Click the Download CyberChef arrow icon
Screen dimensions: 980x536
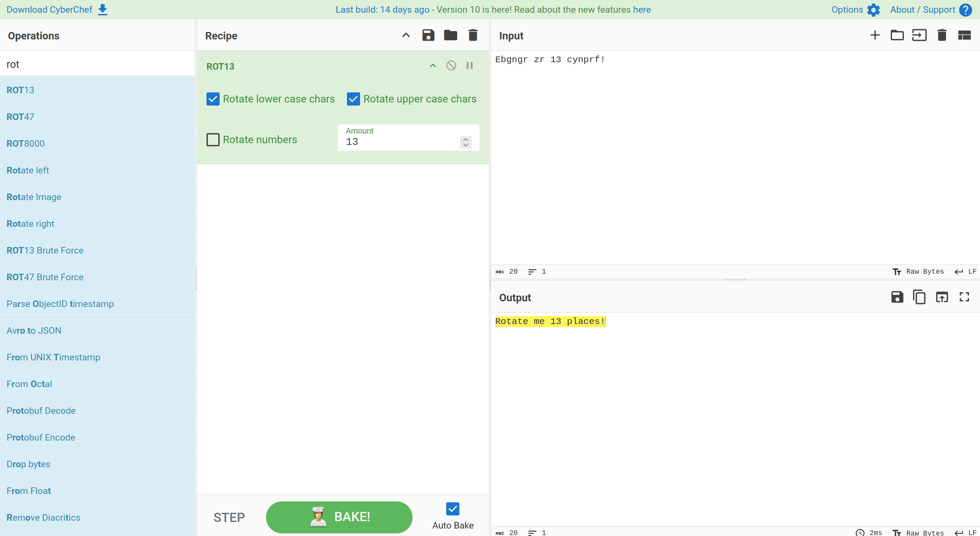point(103,10)
